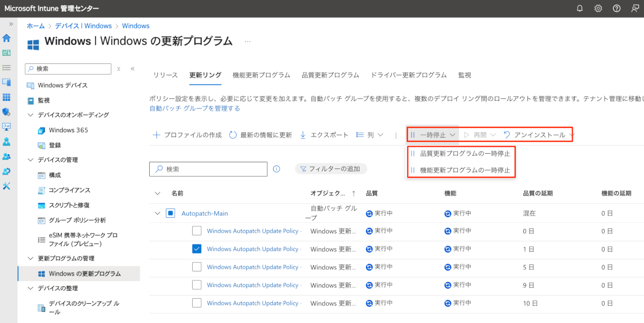
Task: Click ascending sort arrow on the オブジェク column
Action: pos(353,193)
